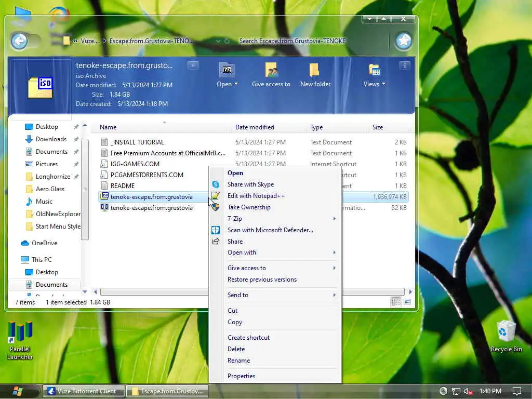Select This PC in the navigation pane
The height and width of the screenshot is (399, 532).
coord(42,260)
